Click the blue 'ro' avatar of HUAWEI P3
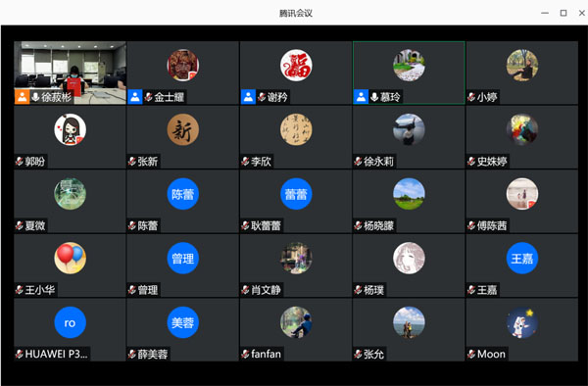 tap(71, 322)
